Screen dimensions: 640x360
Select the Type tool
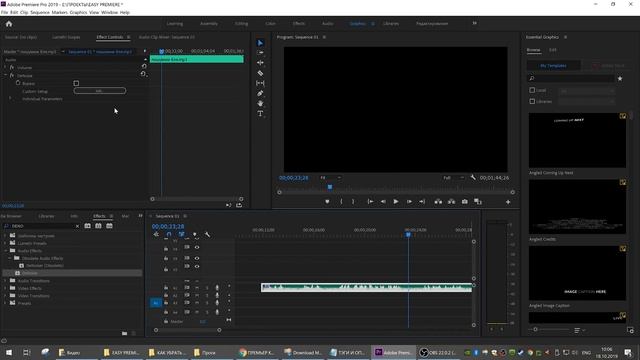(260, 113)
